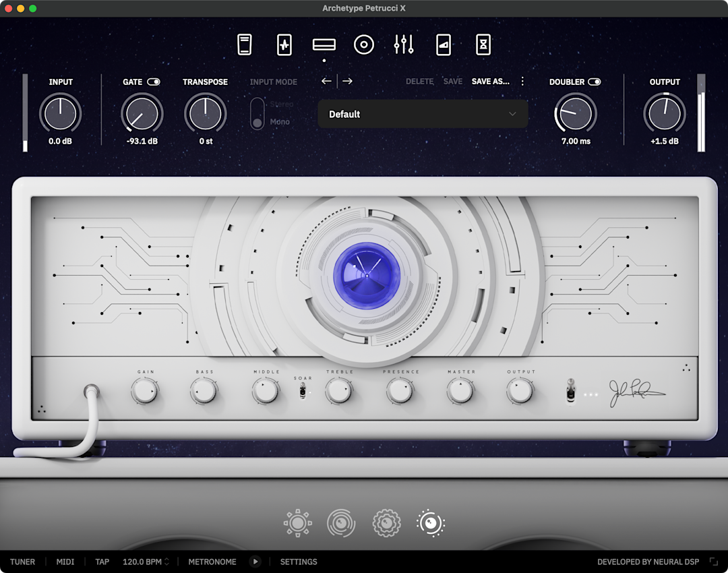Open SETTINGS in bottom bar
Screen dimensions: 728x573
coord(299,562)
